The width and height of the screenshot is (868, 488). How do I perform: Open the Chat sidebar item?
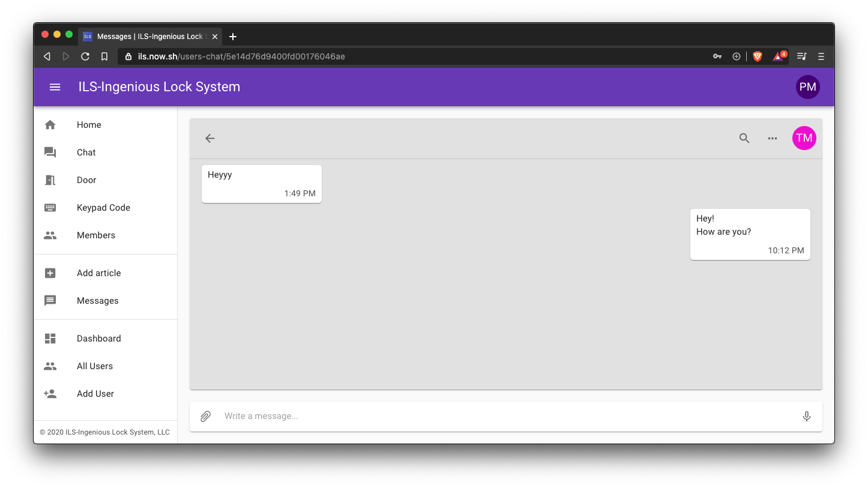(86, 152)
